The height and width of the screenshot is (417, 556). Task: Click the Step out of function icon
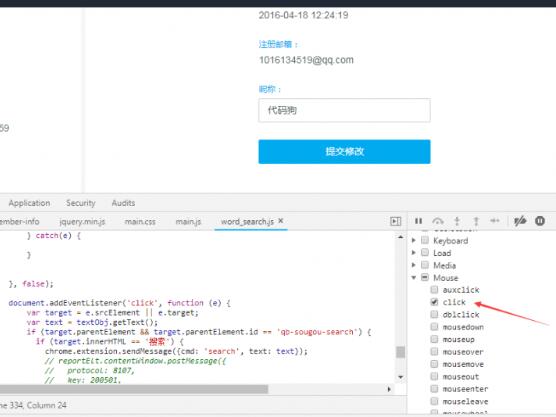(476, 221)
